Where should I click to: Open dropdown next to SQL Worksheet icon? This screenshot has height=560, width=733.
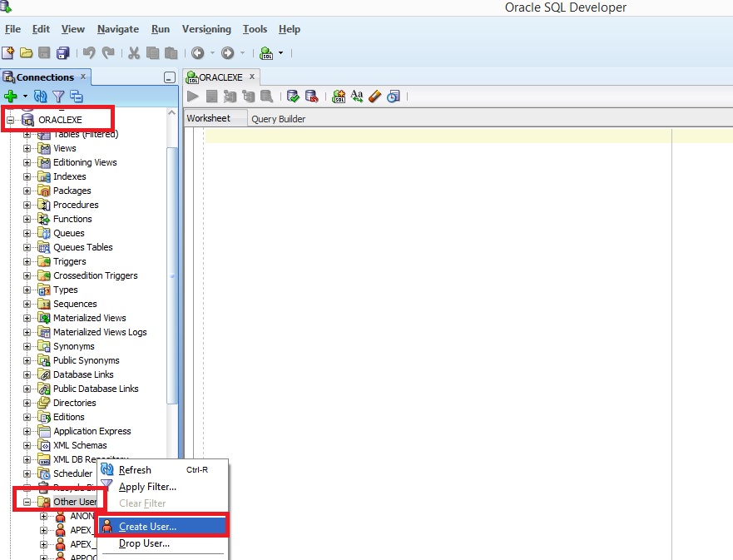click(x=281, y=52)
